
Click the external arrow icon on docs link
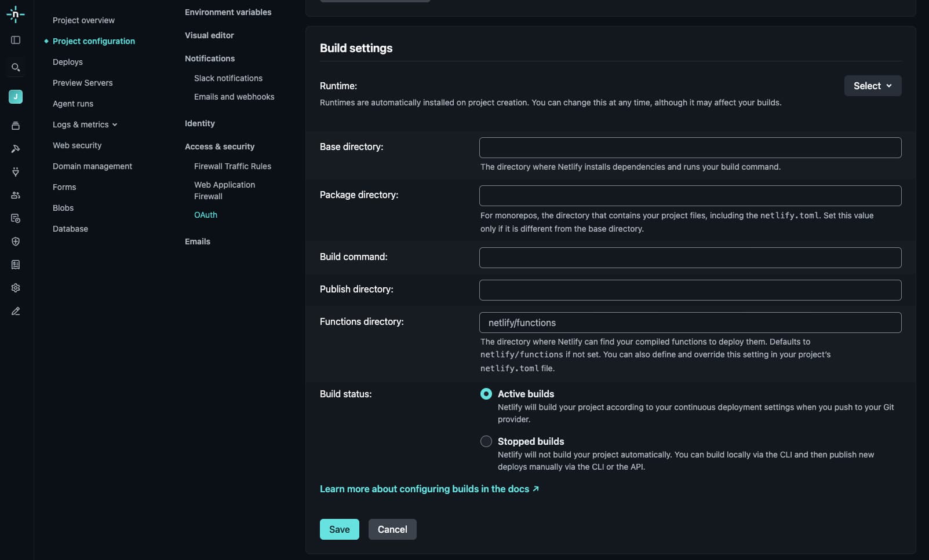click(535, 489)
